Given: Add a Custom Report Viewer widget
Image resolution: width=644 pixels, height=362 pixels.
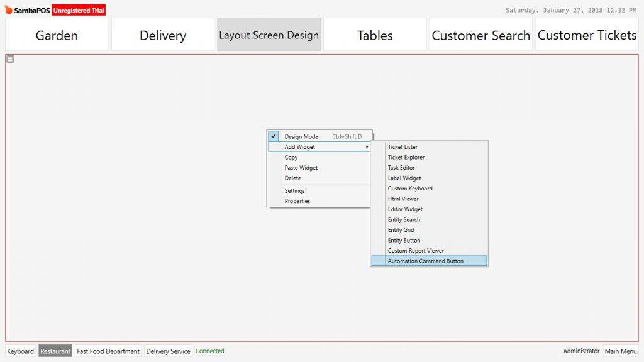Looking at the screenshot, I should click(429, 251).
